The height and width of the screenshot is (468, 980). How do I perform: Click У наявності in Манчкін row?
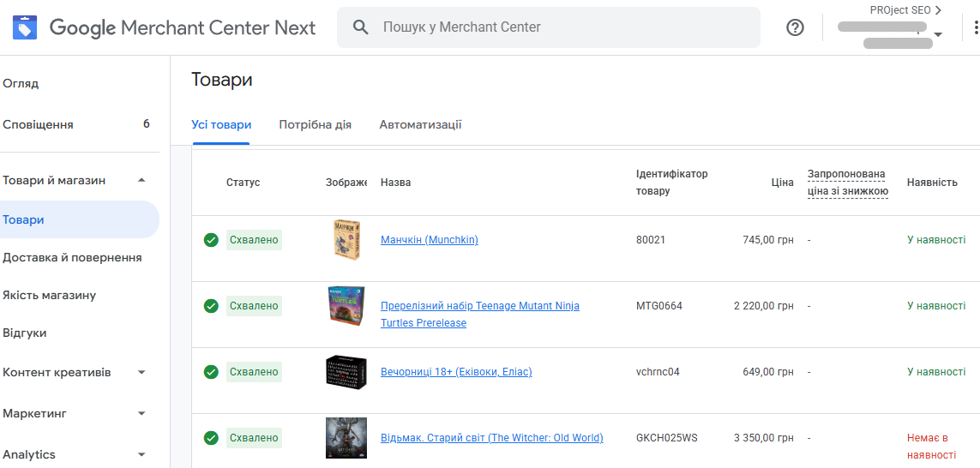936,240
